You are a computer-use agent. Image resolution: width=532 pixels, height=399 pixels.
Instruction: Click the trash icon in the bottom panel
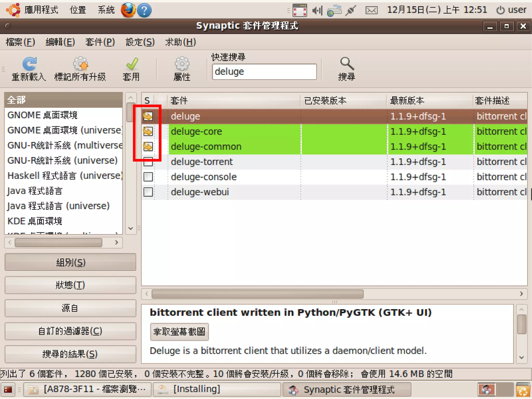pyautogui.click(x=523, y=389)
